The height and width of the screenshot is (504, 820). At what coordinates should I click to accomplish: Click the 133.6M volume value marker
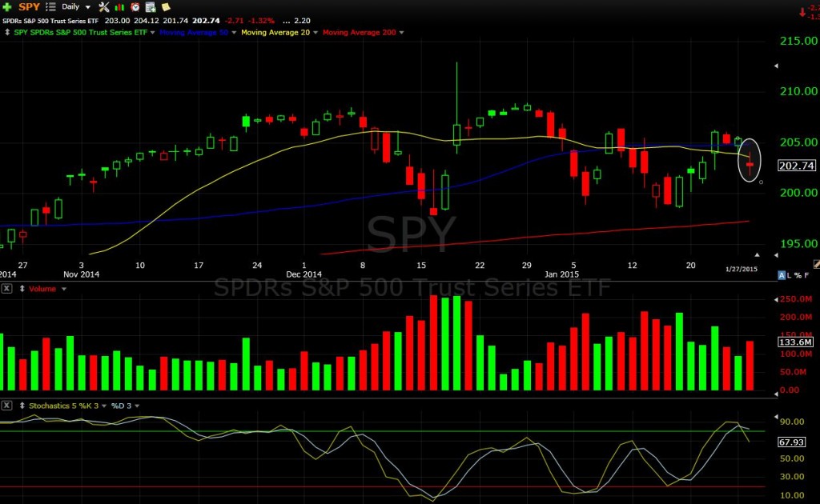(x=796, y=342)
